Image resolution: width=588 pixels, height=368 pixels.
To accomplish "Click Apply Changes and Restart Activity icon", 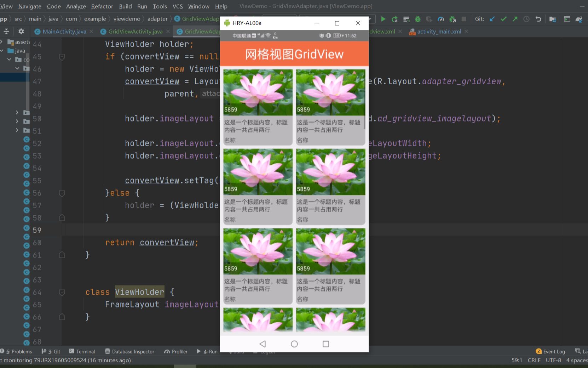I will (x=395, y=19).
